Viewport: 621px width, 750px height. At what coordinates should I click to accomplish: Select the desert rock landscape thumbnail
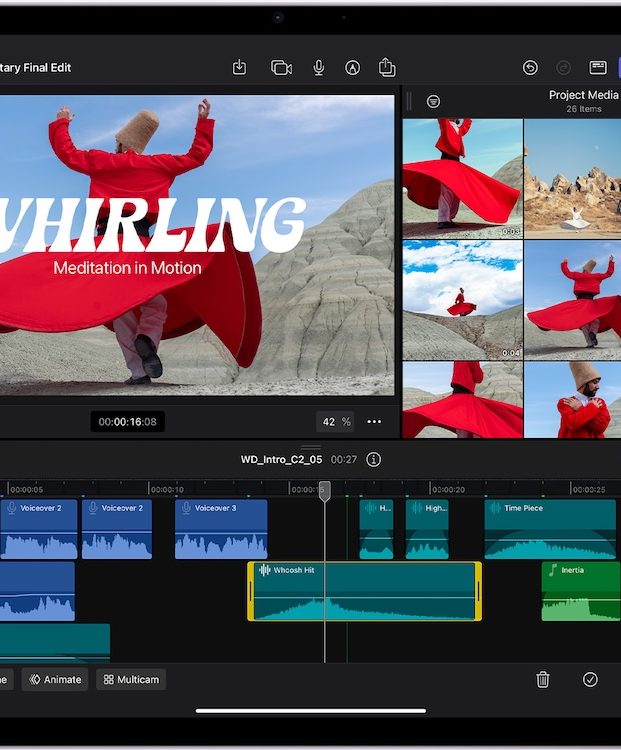coord(572,178)
